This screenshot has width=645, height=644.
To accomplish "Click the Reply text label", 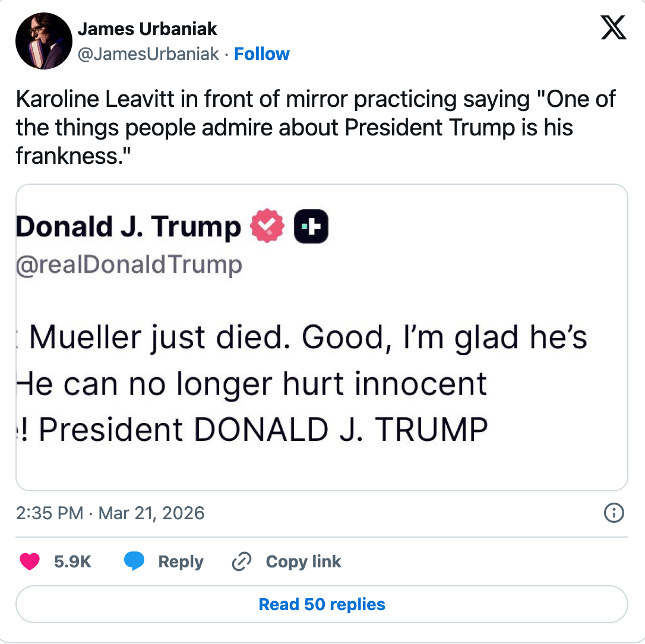I will point(181,561).
